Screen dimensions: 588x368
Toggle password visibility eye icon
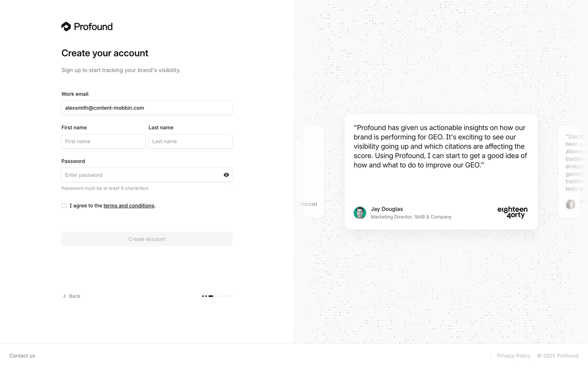[x=226, y=175]
